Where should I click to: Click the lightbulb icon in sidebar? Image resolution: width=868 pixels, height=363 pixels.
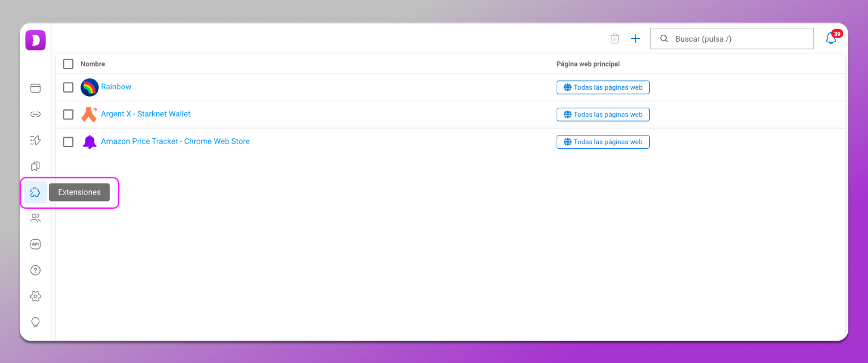(35, 322)
